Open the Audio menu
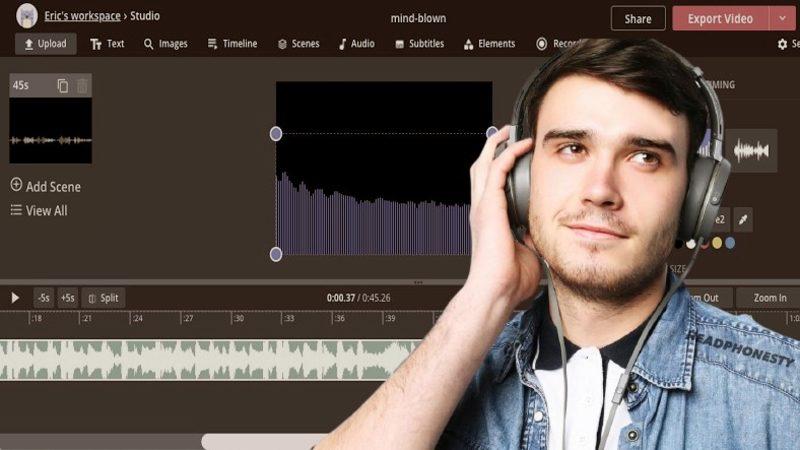Screen dimensions: 800x450 coord(357,44)
